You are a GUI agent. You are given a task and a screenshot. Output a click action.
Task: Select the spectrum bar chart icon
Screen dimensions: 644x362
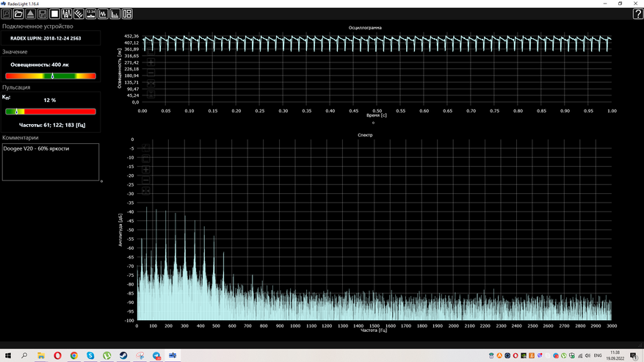coord(115,14)
